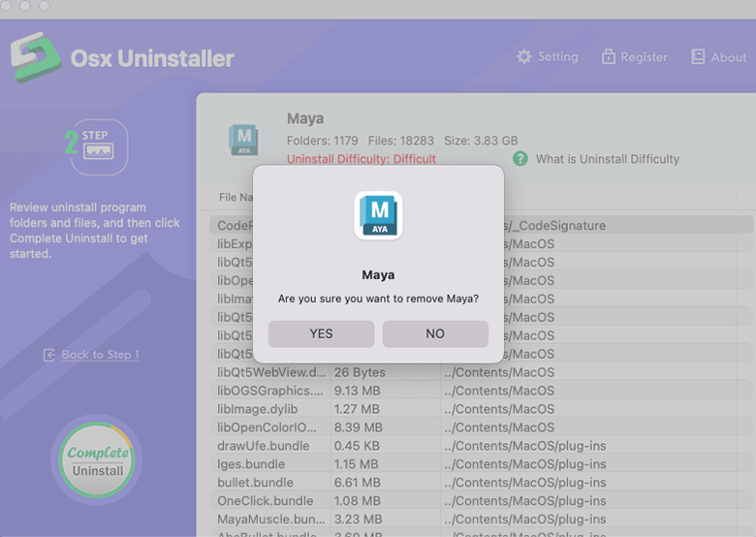Screen dimensions: 756x537
Task: Select the libImage.dylib file row
Action: coord(481,409)
